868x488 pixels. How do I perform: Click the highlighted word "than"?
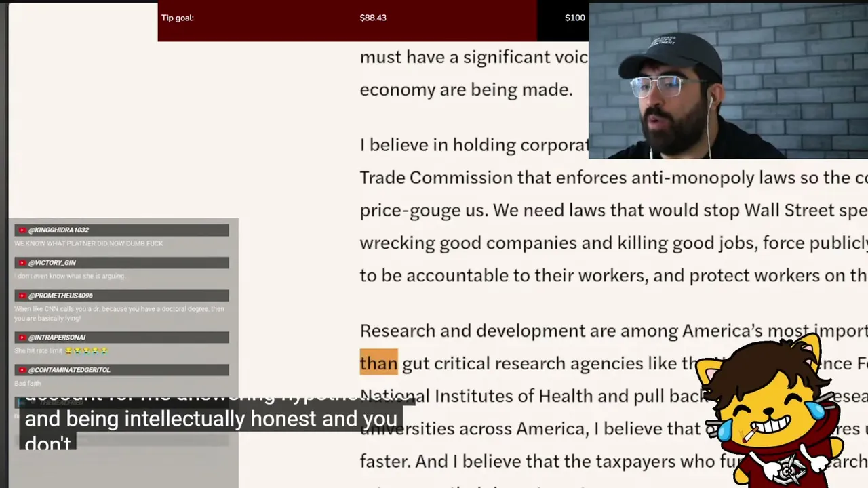tap(378, 363)
